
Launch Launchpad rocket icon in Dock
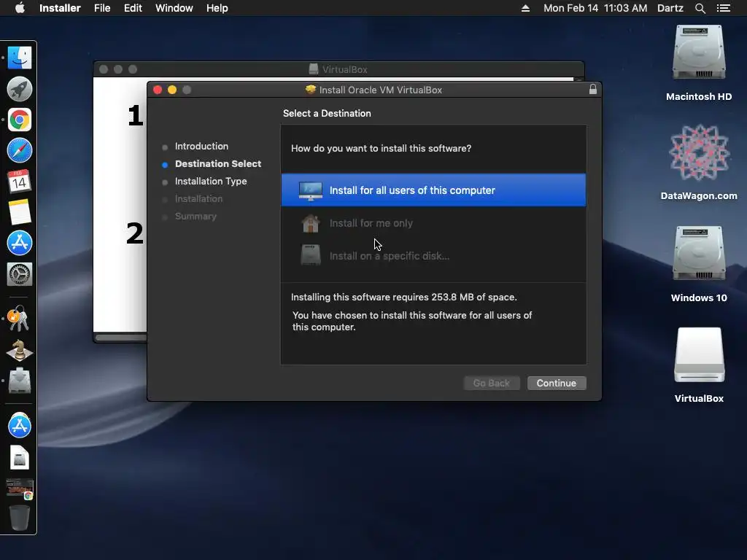[x=20, y=89]
